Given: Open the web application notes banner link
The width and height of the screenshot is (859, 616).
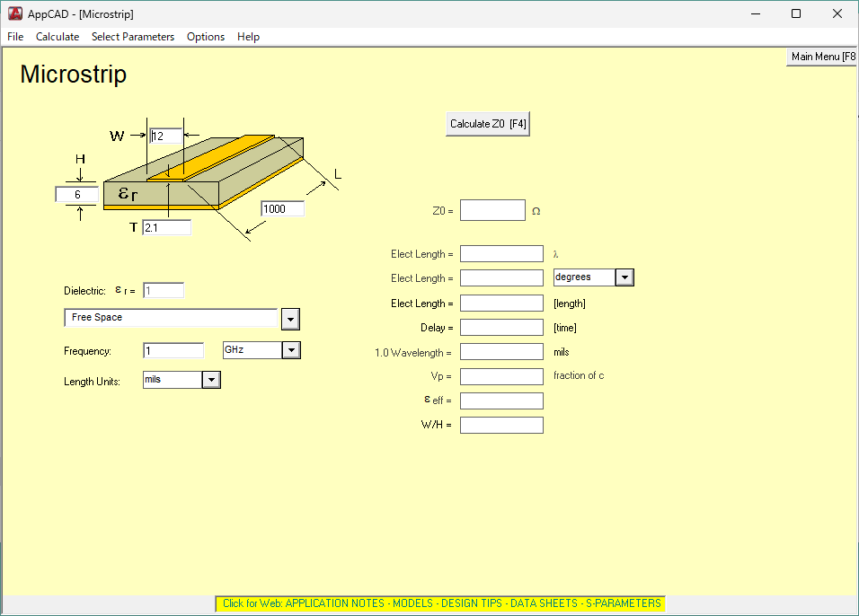Looking at the screenshot, I should (441, 603).
